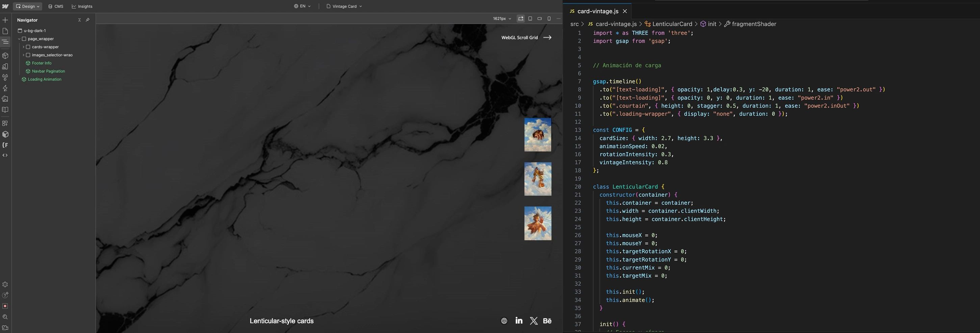This screenshot has height=333, width=980.
Task: Collapse the page_wrapper tree node
Action: click(19, 39)
